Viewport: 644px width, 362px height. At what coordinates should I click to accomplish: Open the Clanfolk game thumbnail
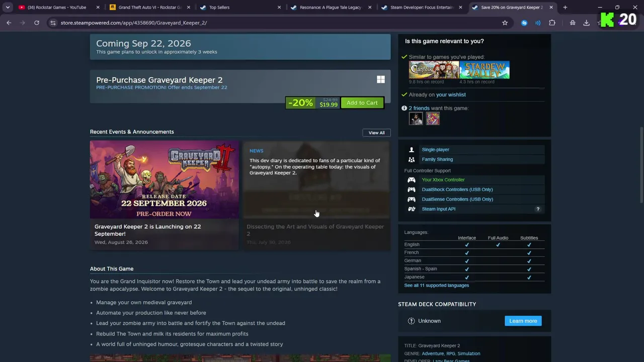434,70
